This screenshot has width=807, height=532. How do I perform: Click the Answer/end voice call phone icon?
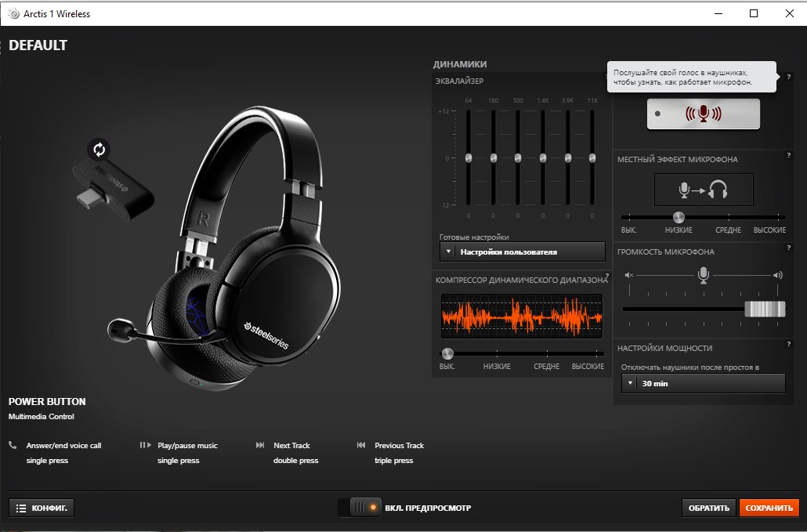[13, 445]
